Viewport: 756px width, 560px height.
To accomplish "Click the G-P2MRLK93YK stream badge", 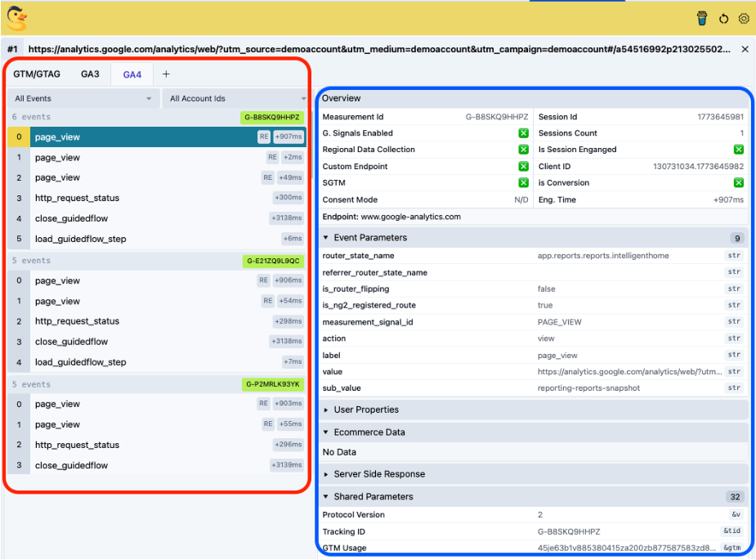I will point(273,383).
